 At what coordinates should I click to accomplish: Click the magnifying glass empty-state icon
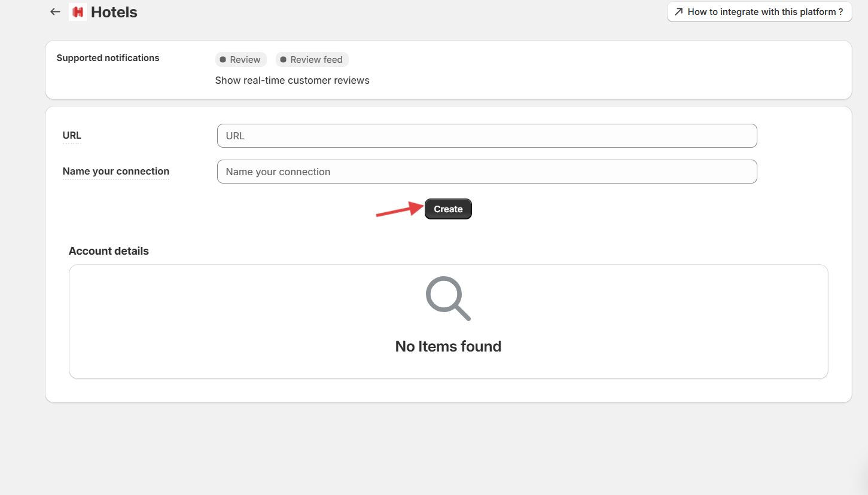click(x=448, y=298)
